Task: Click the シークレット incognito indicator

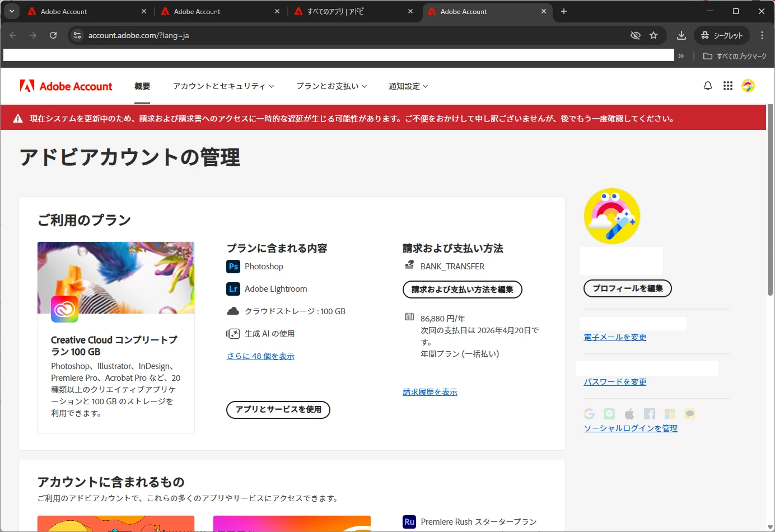Action: point(721,35)
